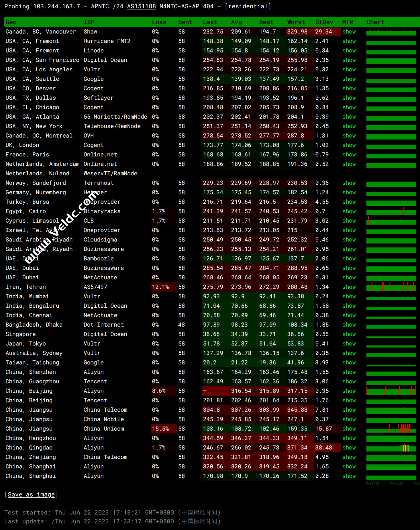Click the StDev column header
Viewport: 420px width, 530px height.
click(324, 22)
